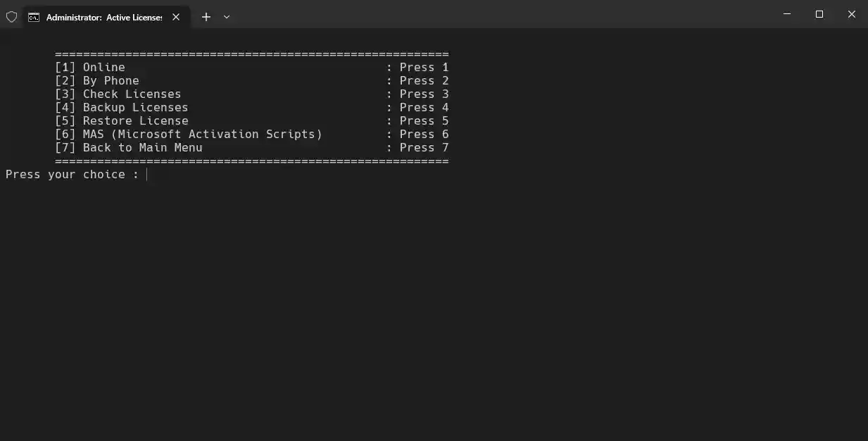868x441 pixels.
Task: Click the "[3] Check Licenses" option text
Action: point(118,94)
